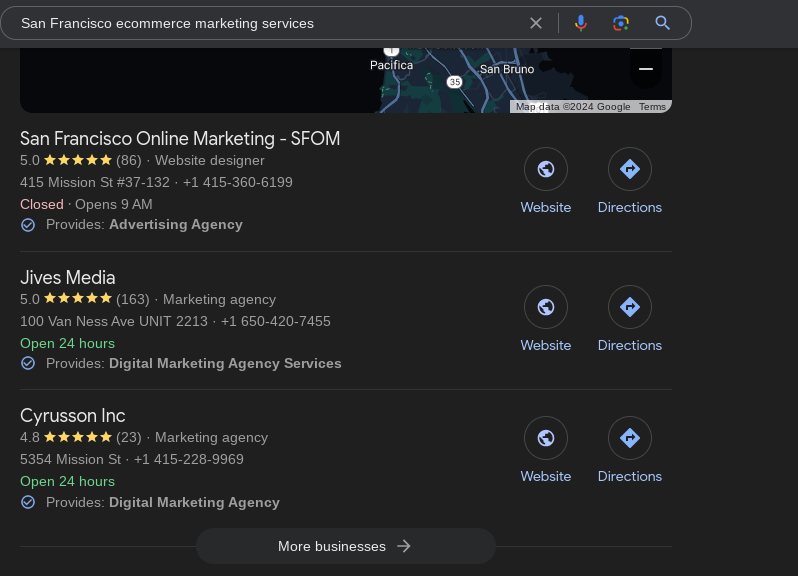This screenshot has height=576, width=798.
Task: Click phone number +1 415-228-9969
Action: tap(188, 459)
